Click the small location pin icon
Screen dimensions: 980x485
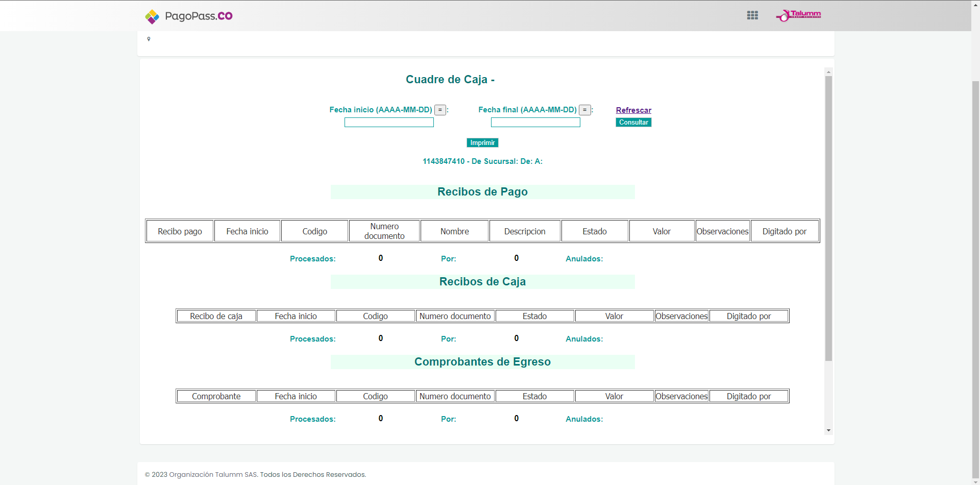tap(149, 39)
